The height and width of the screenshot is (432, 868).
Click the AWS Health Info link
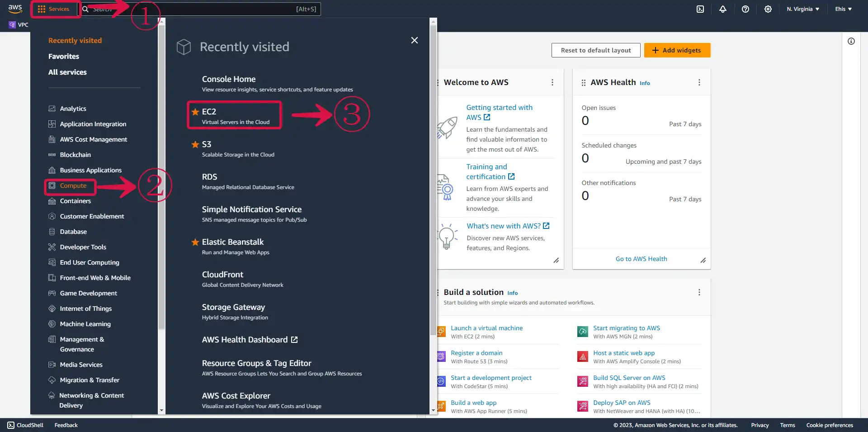pyautogui.click(x=645, y=83)
